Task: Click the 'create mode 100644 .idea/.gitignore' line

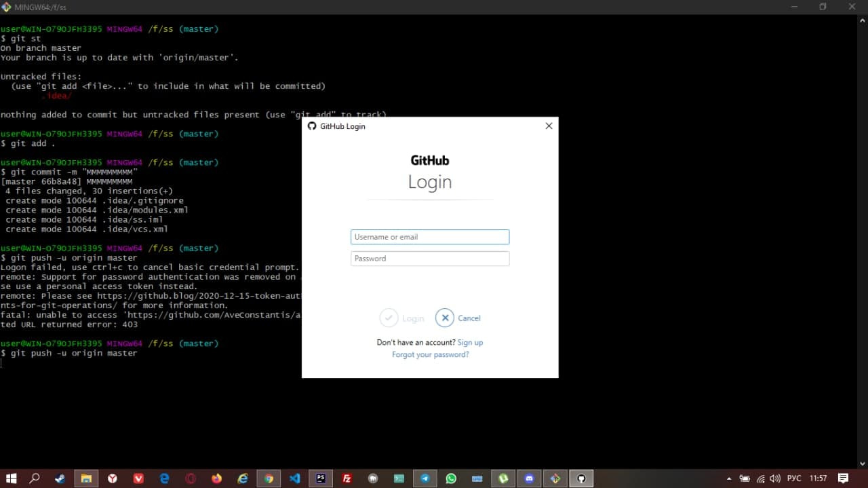Action: (94, 200)
